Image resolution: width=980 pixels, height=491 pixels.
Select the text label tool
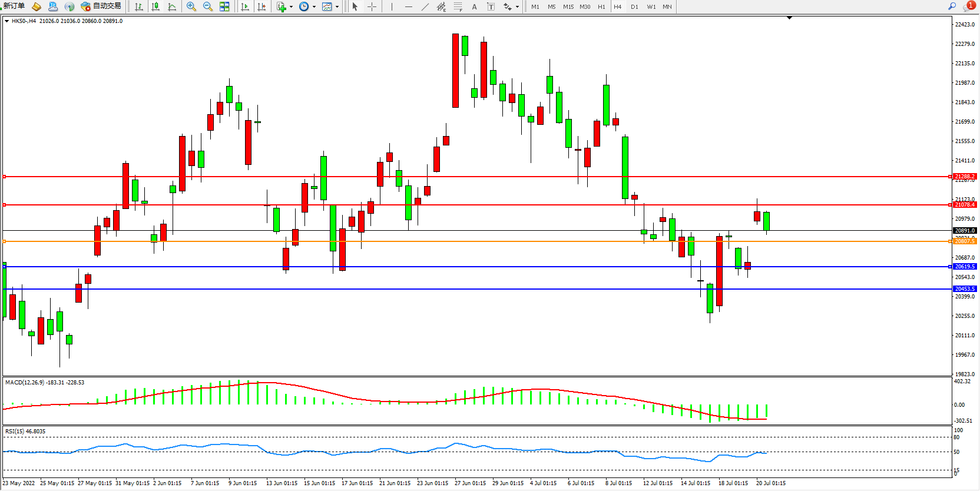(x=474, y=7)
